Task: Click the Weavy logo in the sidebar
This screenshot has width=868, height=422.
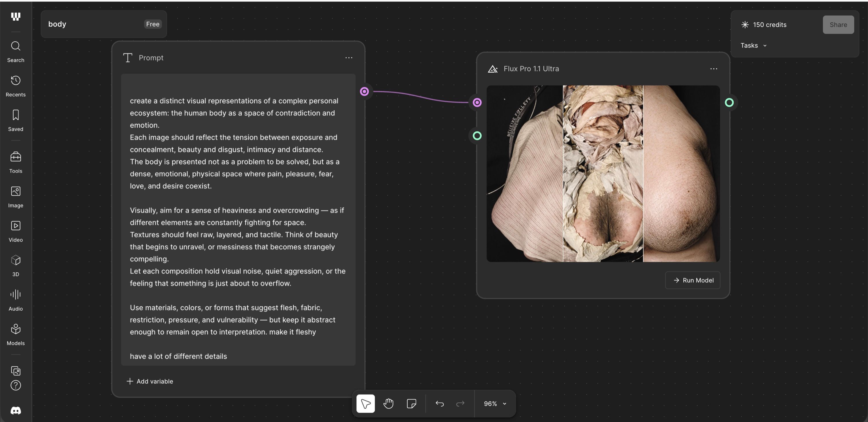Action: click(16, 16)
